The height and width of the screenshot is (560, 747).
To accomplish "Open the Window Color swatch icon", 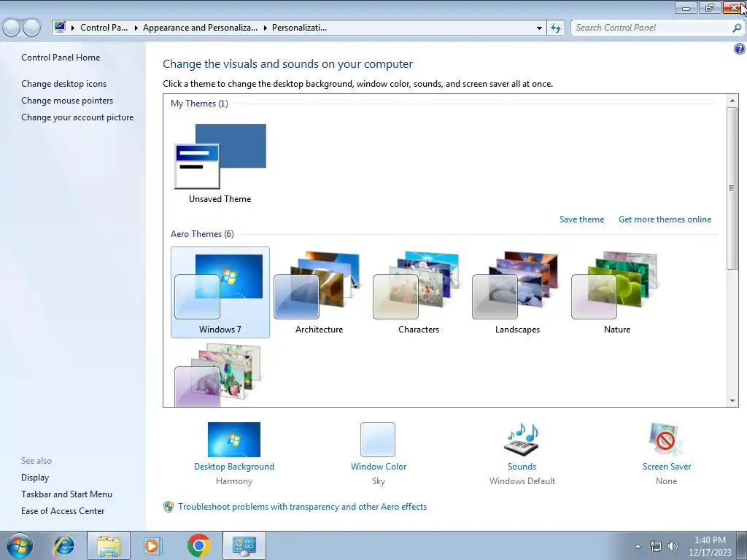I will (x=378, y=440).
